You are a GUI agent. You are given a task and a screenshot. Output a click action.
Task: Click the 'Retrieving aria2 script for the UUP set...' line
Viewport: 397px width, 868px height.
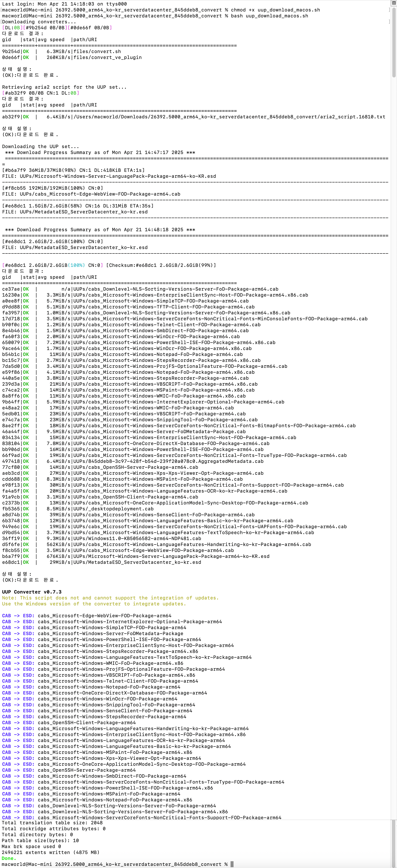point(64,87)
